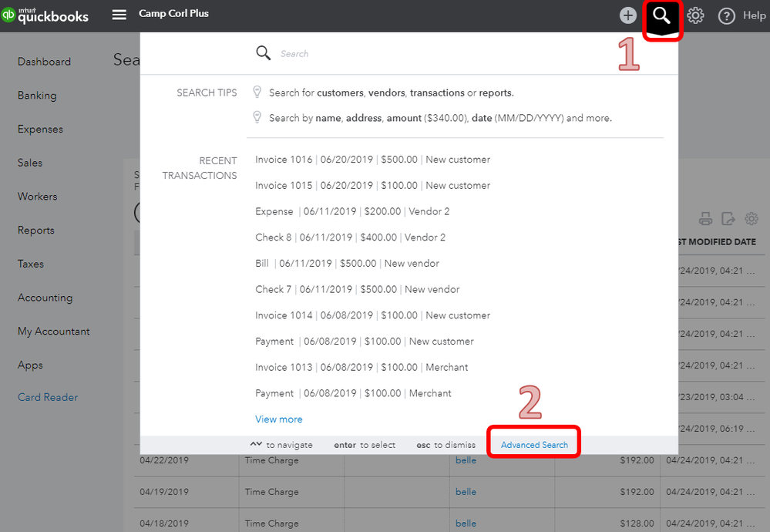Open Apps in left navigation

[30, 365]
